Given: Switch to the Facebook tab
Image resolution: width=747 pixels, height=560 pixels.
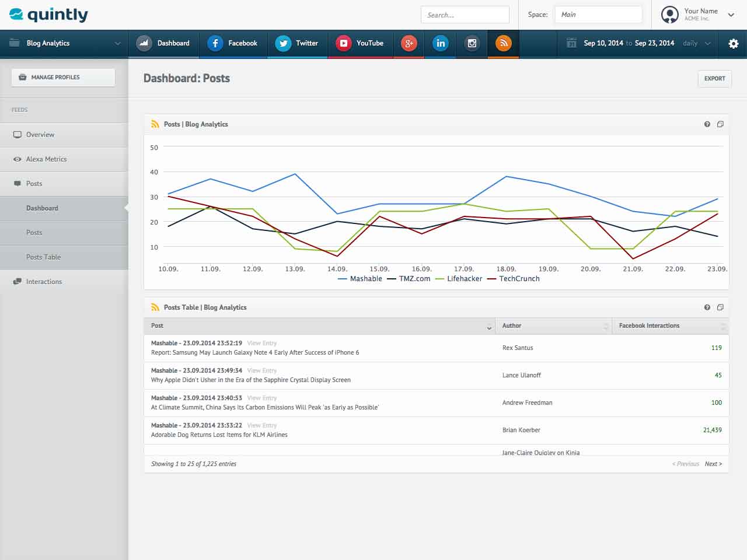Looking at the screenshot, I should [x=233, y=43].
